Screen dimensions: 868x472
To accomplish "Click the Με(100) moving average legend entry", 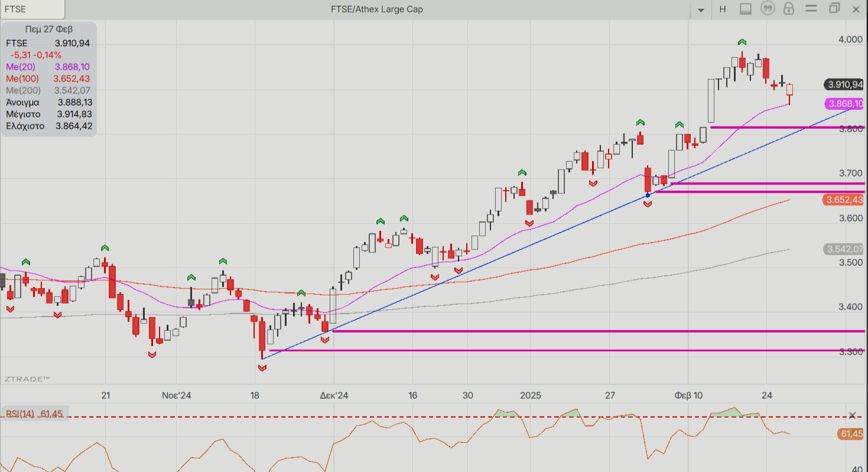I will 48,79.
